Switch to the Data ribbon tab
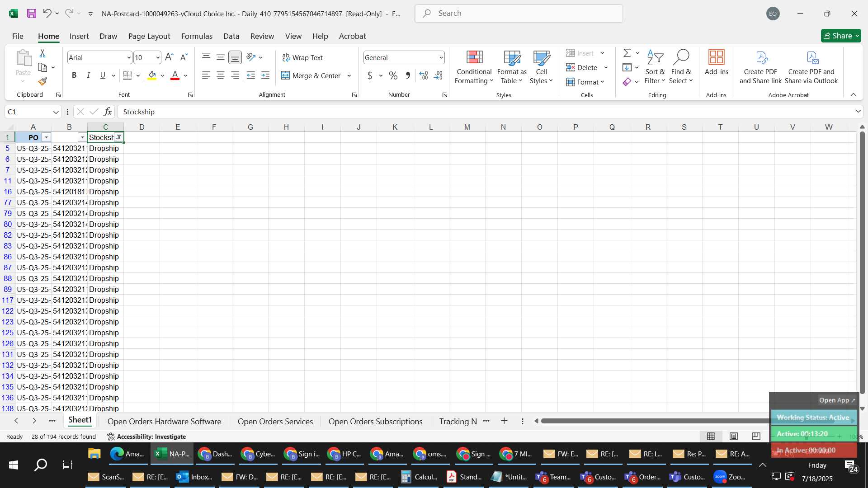This screenshot has width=868, height=488. 231,36
